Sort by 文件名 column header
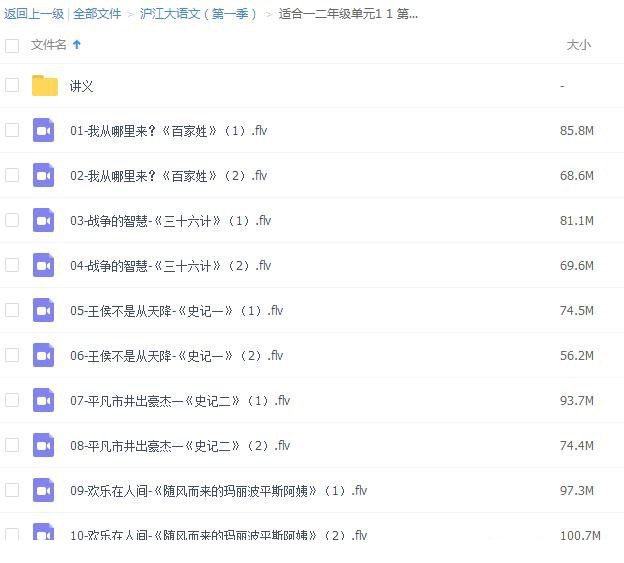The image size is (624, 563). click(48, 45)
